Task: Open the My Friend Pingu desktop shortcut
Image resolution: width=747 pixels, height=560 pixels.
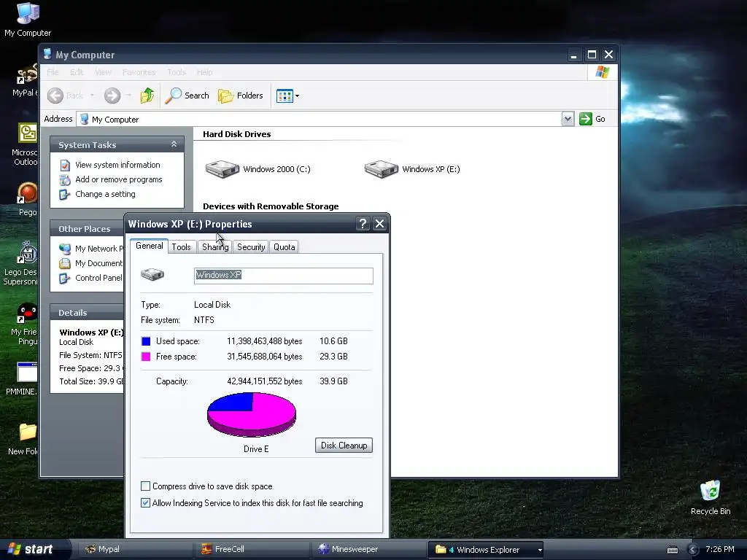Action: tap(25, 324)
